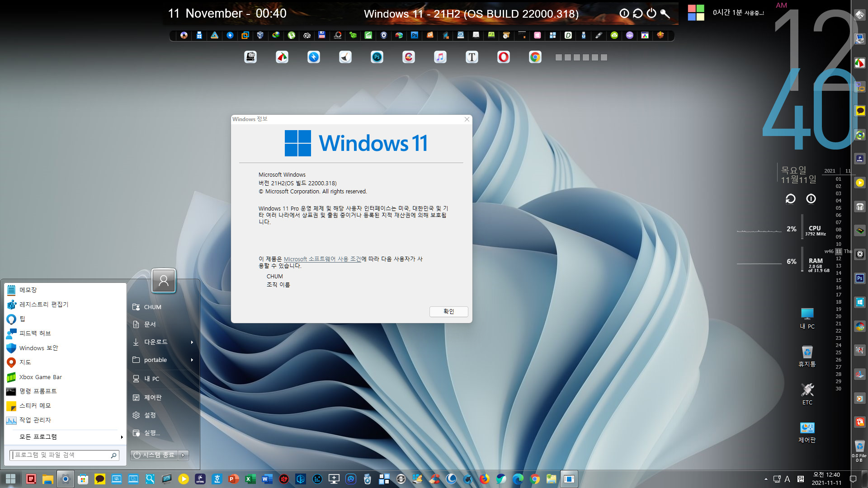Launch PowerPoint from the taskbar
This screenshot has width=868, height=488.
tap(234, 479)
